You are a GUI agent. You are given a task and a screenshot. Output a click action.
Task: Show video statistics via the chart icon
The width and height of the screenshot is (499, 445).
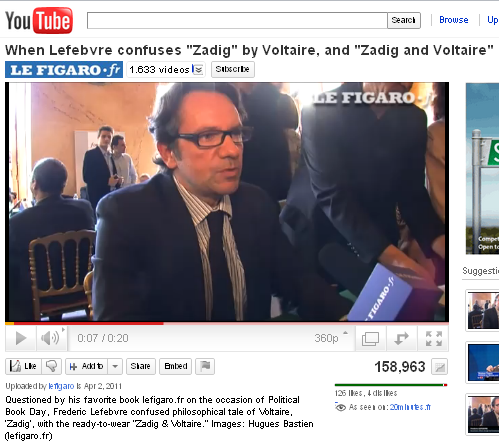[439, 367]
